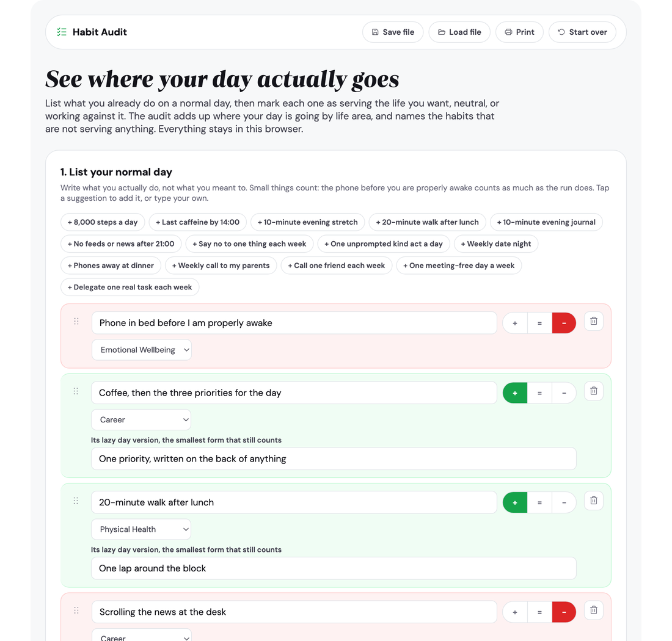
Task: Click the drag handle of 20-minute walk row
Action: click(x=76, y=501)
